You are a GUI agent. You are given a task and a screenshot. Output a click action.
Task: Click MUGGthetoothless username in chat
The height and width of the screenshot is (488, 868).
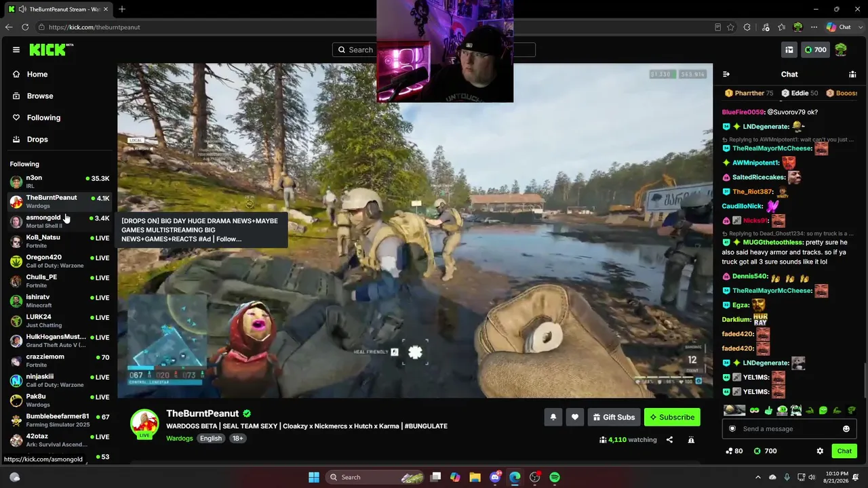point(773,242)
